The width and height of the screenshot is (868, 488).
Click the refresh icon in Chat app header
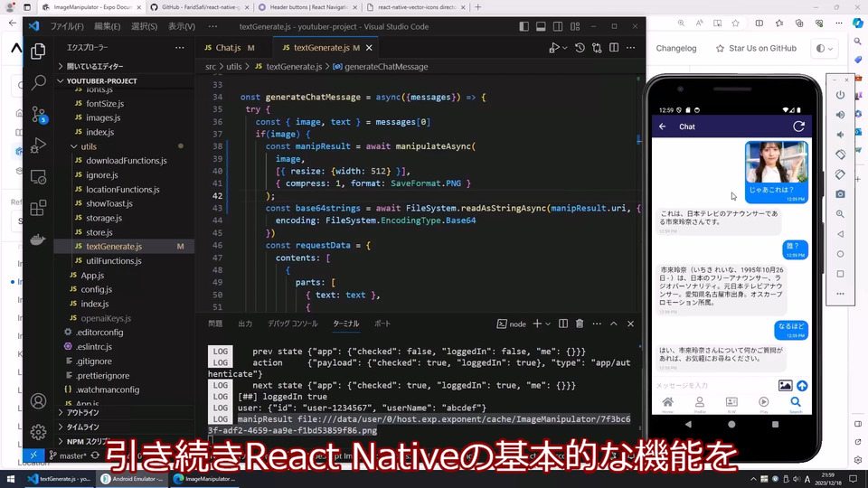coord(798,127)
